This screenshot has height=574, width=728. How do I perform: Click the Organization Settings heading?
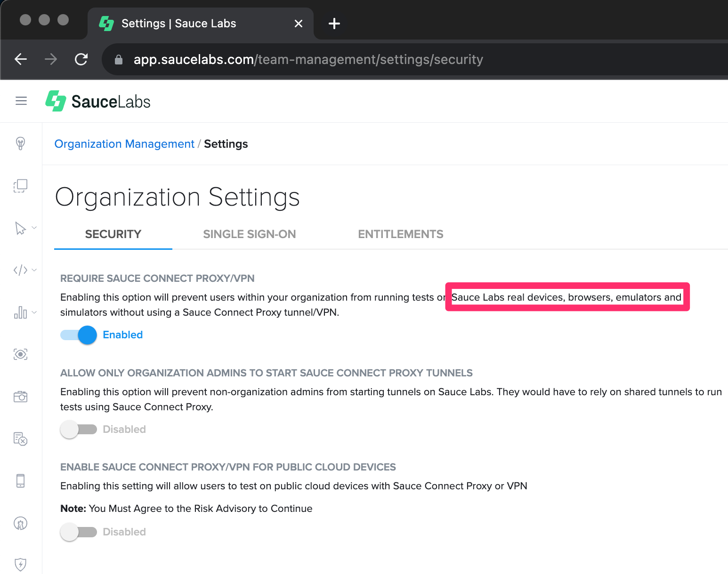pos(178,197)
